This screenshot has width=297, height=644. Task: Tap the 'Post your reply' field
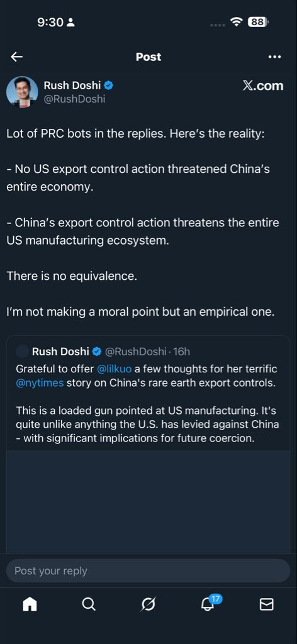tap(148, 570)
